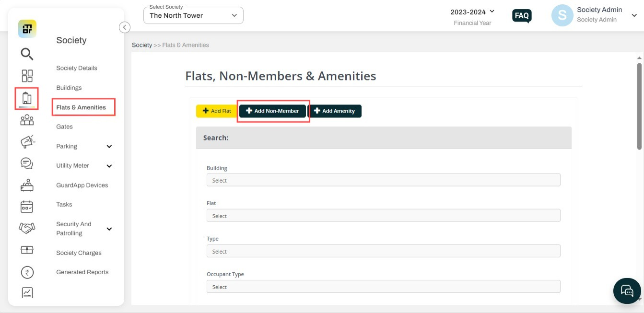Open the calendar tasks icon

pyautogui.click(x=27, y=206)
